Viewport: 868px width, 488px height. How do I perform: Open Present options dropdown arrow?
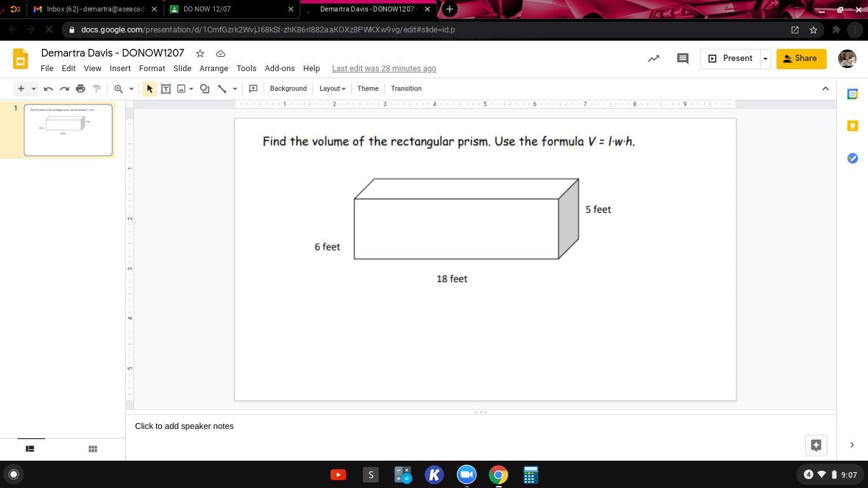tap(765, 58)
